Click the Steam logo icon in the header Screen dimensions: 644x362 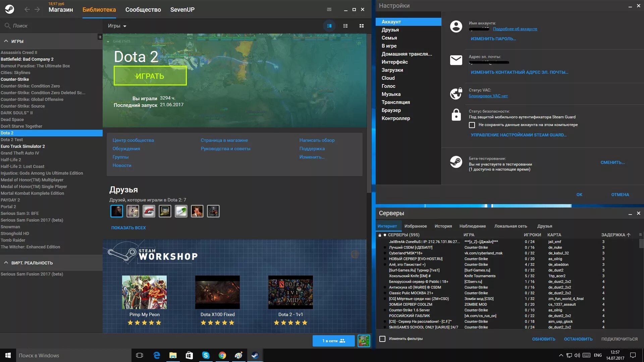coord(9,9)
